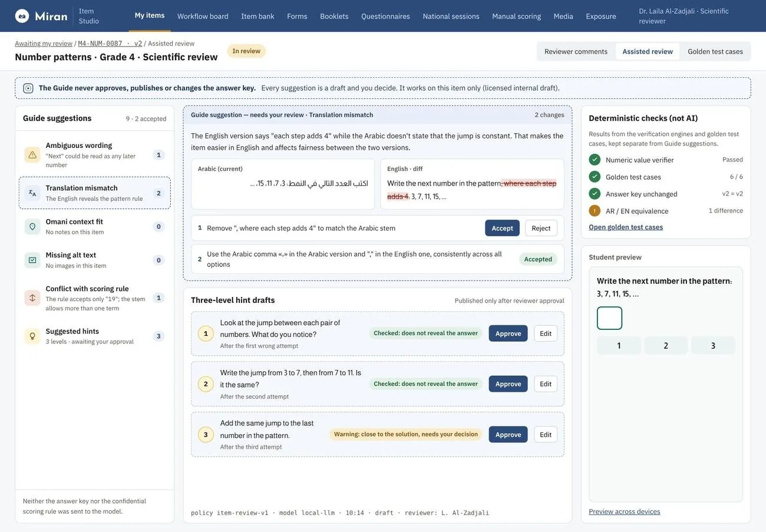Click the In review status badge
The height and width of the screenshot is (532, 766).
point(246,51)
